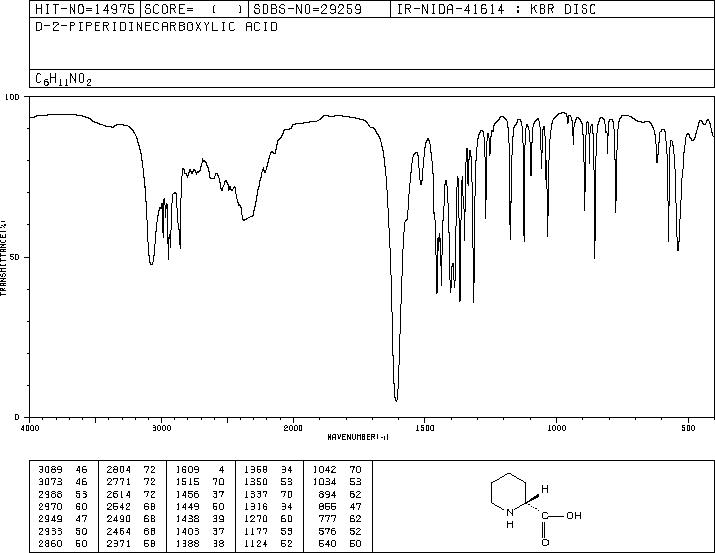Select the 2970 peak value in table
Viewport: 715px width, 553px height.
(50, 506)
